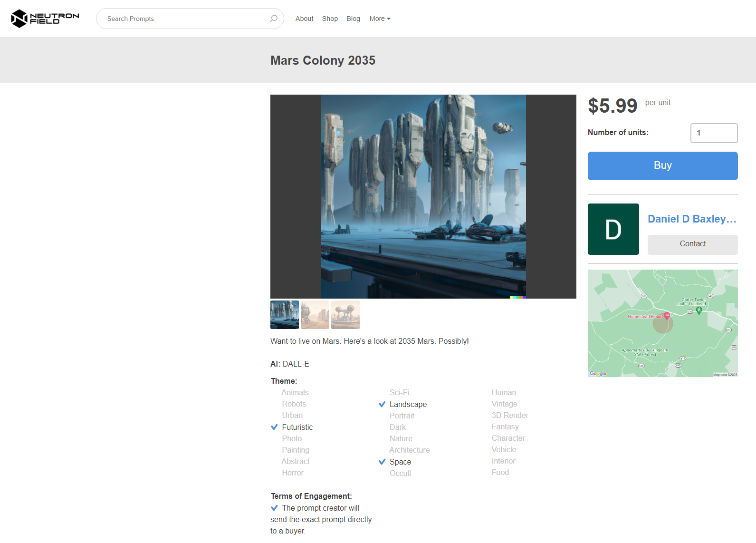
Task: Click the Carter-Taylor Trailhead hiking marker
Action: click(x=699, y=310)
